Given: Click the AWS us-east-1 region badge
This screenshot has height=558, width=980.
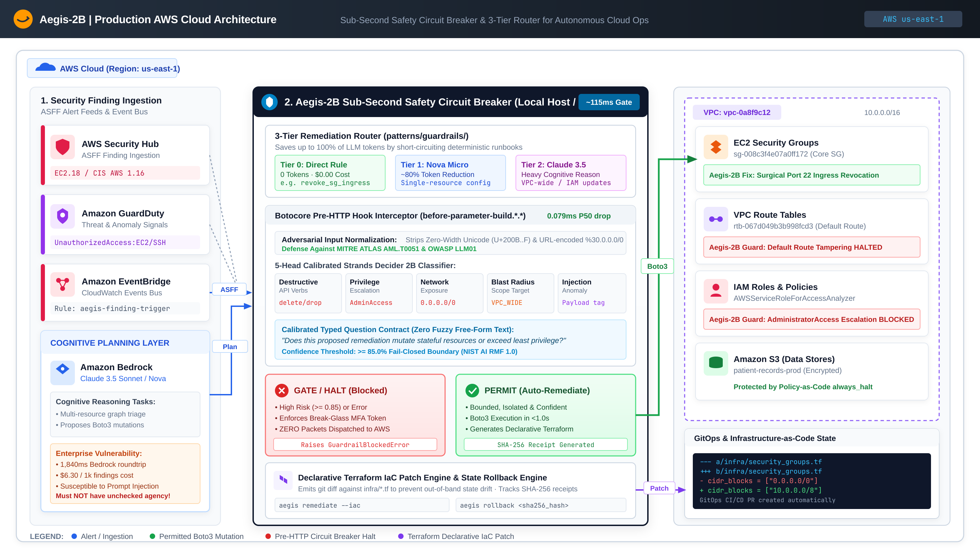Looking at the screenshot, I should pyautogui.click(x=913, y=19).
